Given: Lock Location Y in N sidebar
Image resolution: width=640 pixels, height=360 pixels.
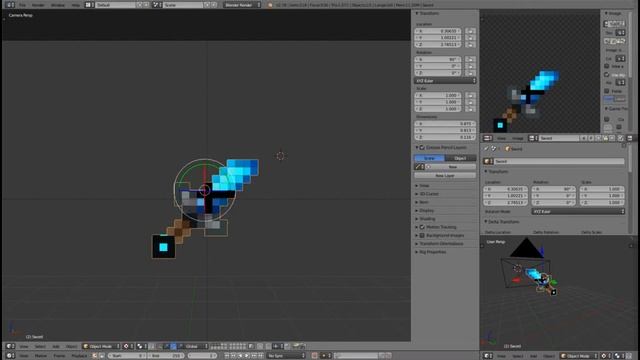Looking at the screenshot, I should [x=470, y=38].
